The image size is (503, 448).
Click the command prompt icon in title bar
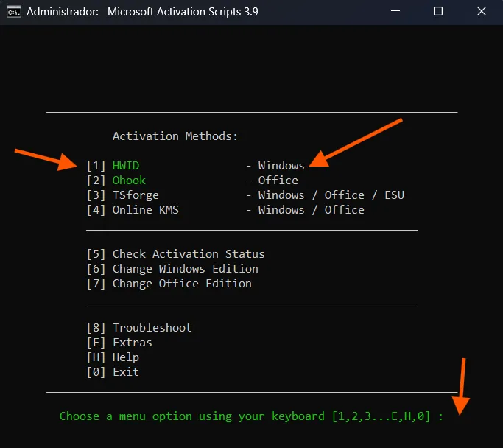click(x=13, y=12)
